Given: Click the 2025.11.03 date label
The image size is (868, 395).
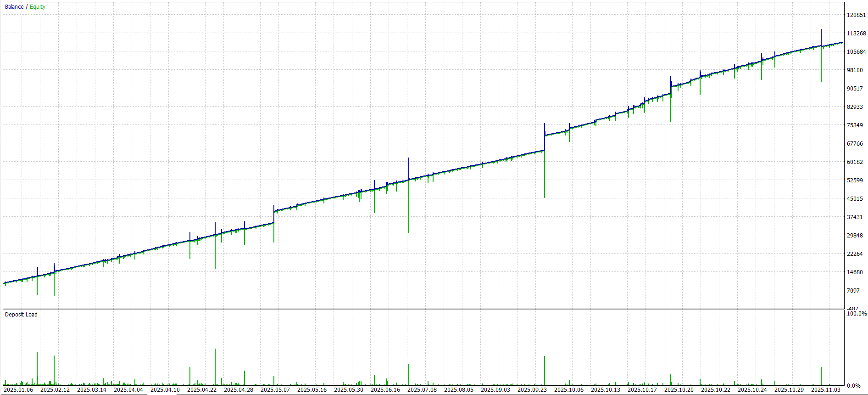Looking at the screenshot, I should point(826,390).
